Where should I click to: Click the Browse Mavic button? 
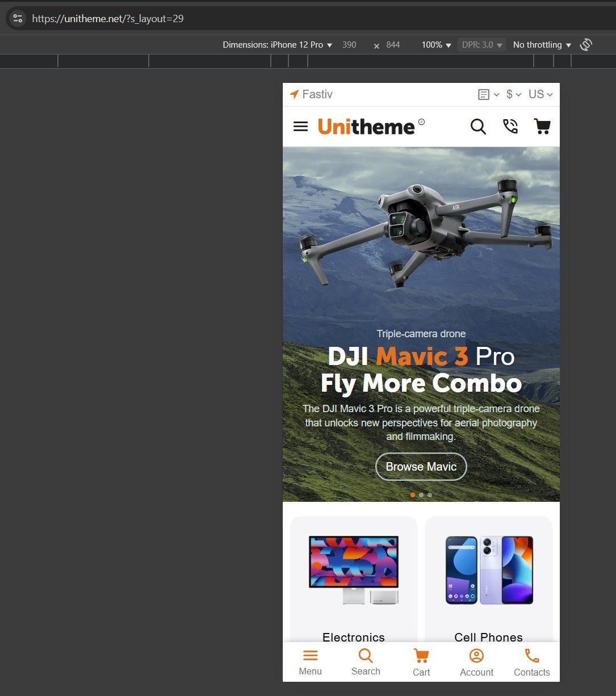click(421, 467)
